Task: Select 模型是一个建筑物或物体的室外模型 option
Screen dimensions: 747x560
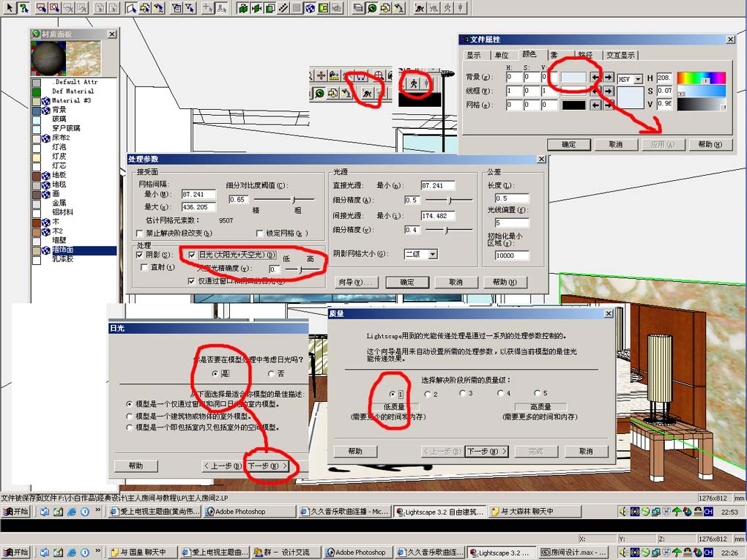Action: click(x=129, y=416)
